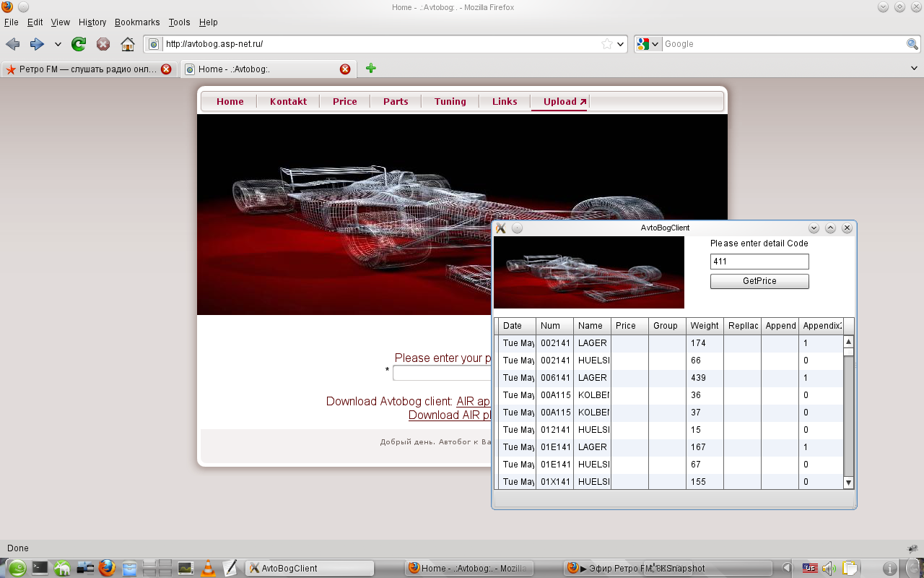Click the Stop loading icon
Viewport: 924px width, 578px height.
coord(103,44)
